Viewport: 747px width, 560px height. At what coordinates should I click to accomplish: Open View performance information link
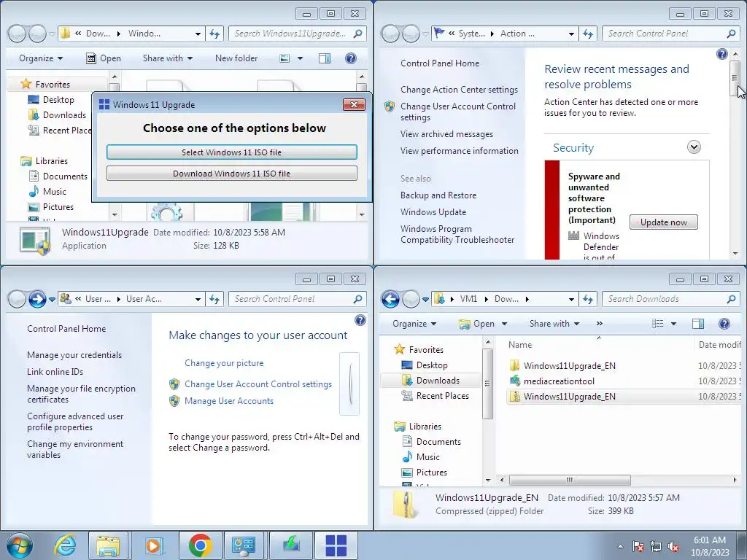pos(460,151)
